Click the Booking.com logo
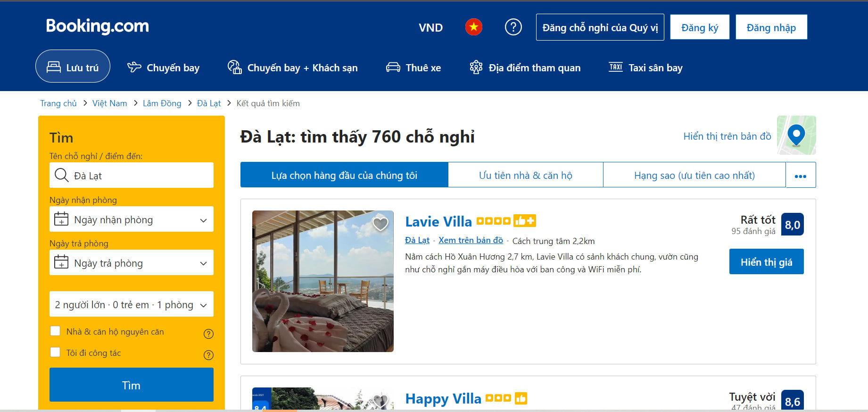Viewport: 868px width, 412px height. click(x=98, y=26)
